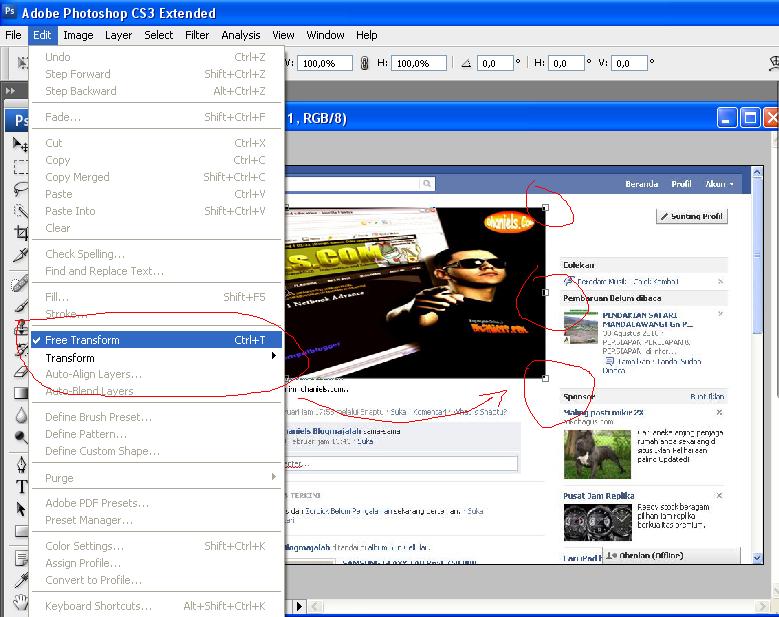Open the Window menu
Screen dimensions: 779x617
tap(325, 35)
